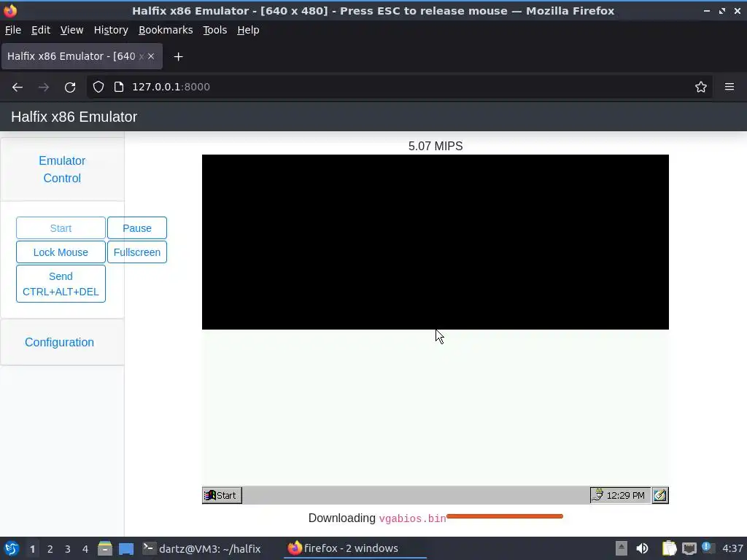747x560 pixels.
Task: Switch to workspace 1
Action: 32,549
